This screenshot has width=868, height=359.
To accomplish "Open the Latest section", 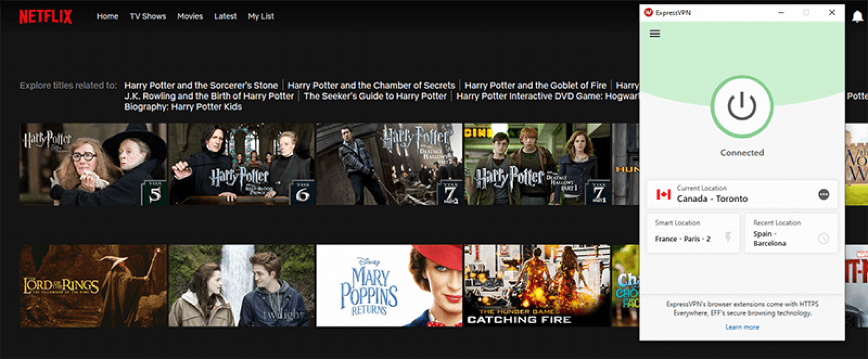I will point(225,17).
